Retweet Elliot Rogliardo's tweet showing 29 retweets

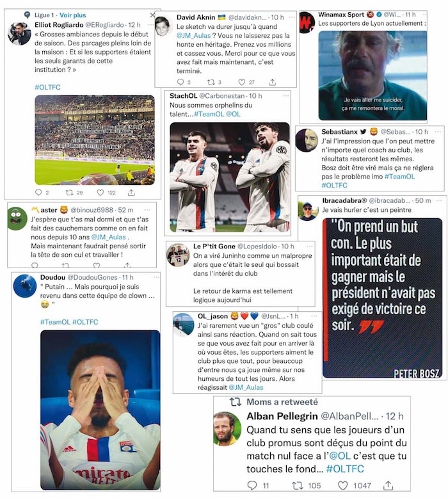(69, 193)
